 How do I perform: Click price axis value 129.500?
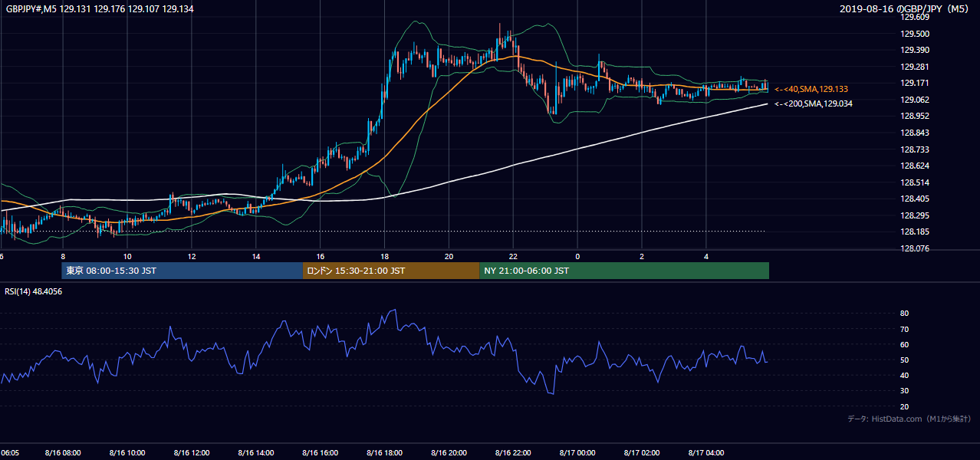point(914,34)
